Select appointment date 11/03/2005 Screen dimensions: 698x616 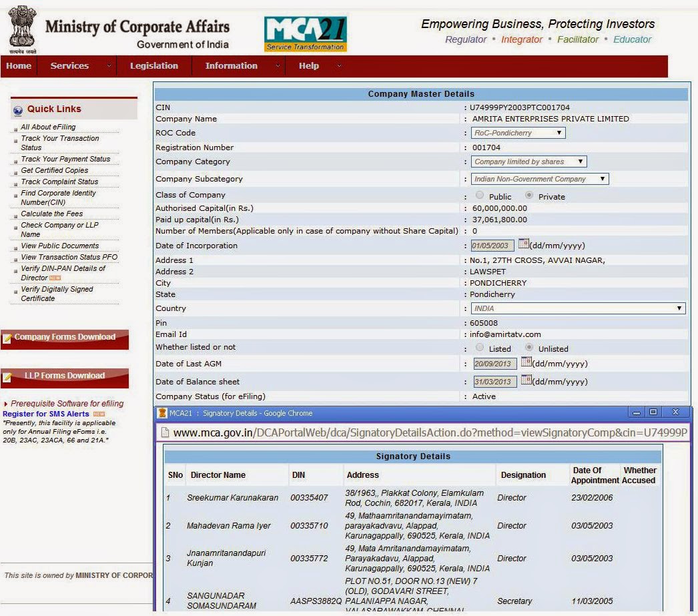coord(592,601)
